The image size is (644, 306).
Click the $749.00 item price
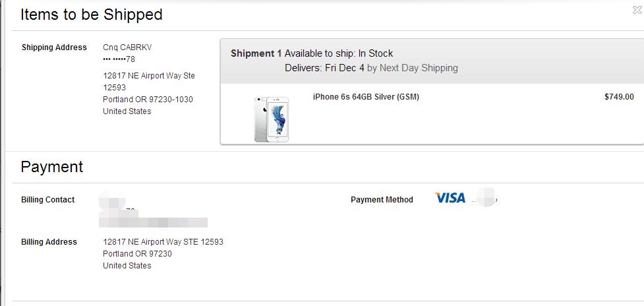619,97
